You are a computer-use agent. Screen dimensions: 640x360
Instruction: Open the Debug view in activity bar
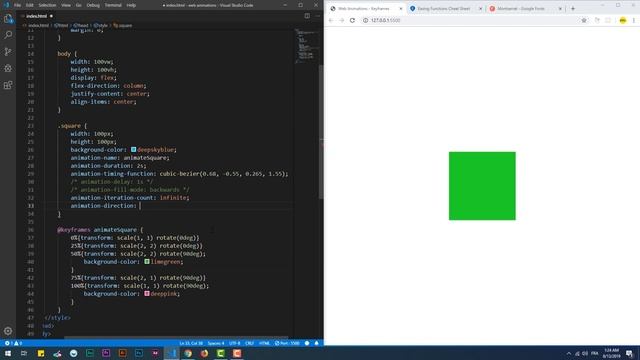pyautogui.click(x=8, y=68)
